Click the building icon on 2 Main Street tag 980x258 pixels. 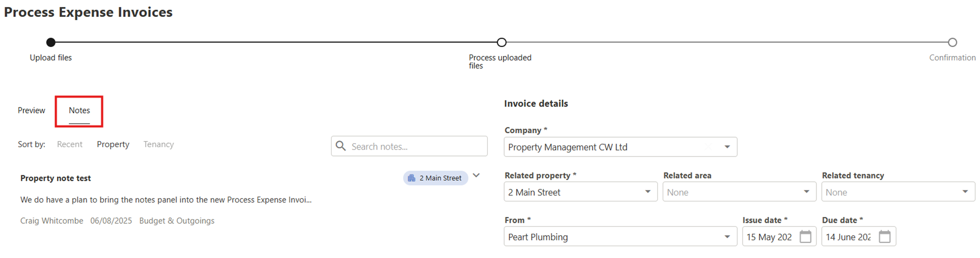(411, 178)
